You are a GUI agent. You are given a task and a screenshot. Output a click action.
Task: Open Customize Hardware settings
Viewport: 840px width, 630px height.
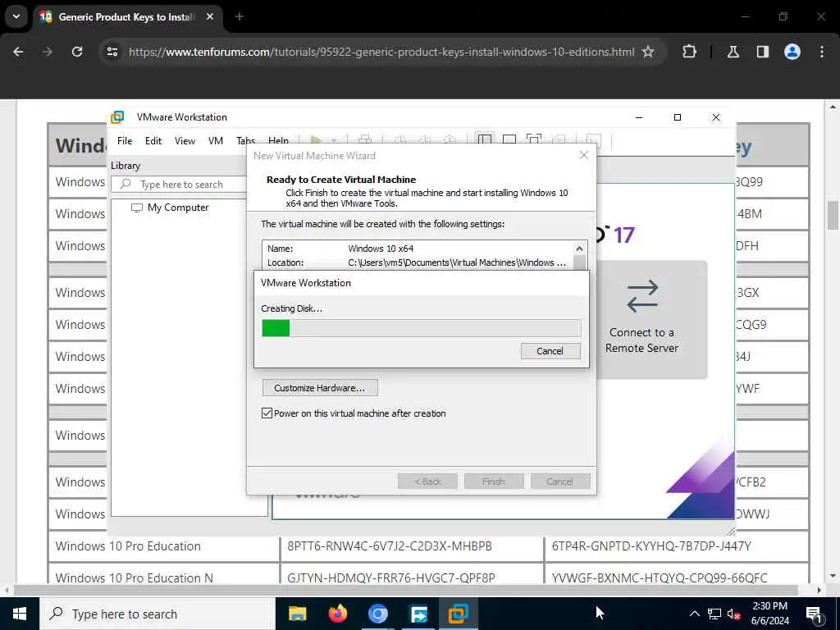coord(320,387)
